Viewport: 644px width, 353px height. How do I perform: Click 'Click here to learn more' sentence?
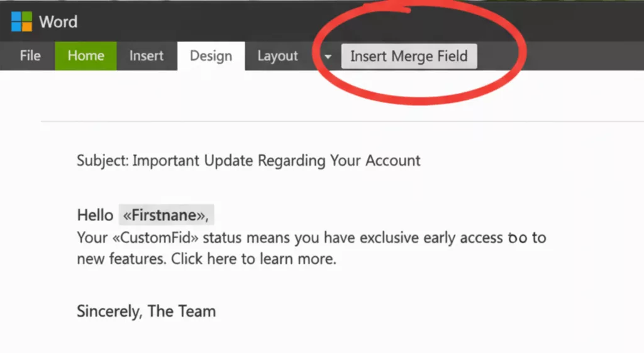point(253,259)
